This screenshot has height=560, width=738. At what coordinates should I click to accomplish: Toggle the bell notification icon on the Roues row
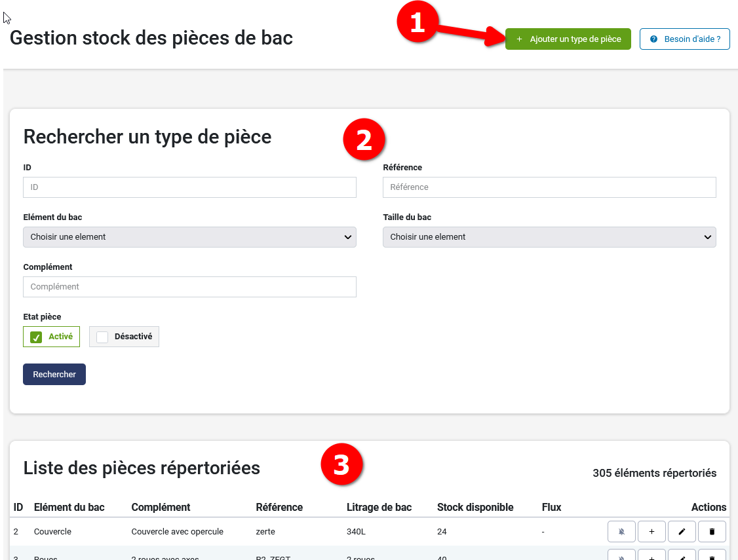(621, 557)
